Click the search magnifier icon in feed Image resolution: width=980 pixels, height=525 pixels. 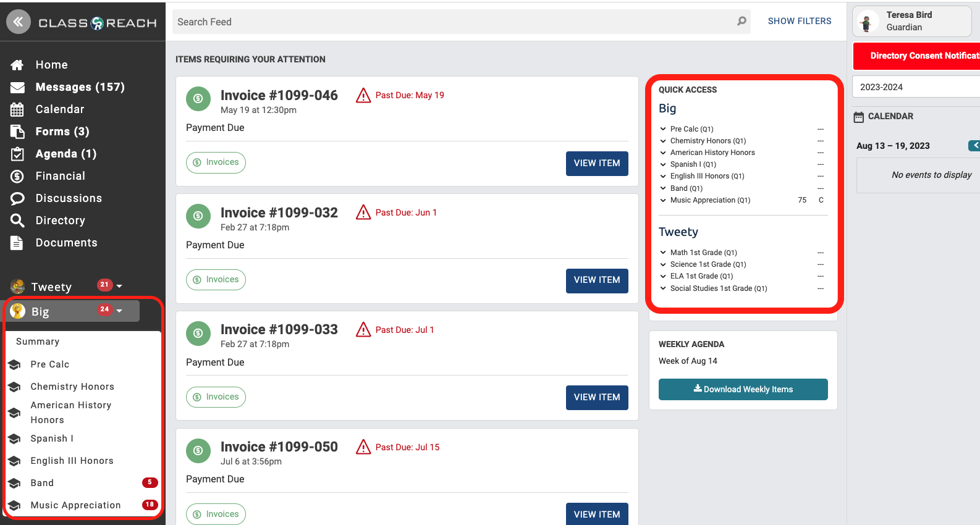coord(741,22)
